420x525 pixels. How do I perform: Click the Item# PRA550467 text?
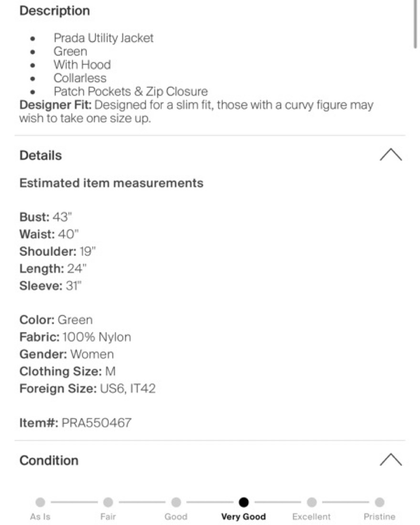click(75, 422)
